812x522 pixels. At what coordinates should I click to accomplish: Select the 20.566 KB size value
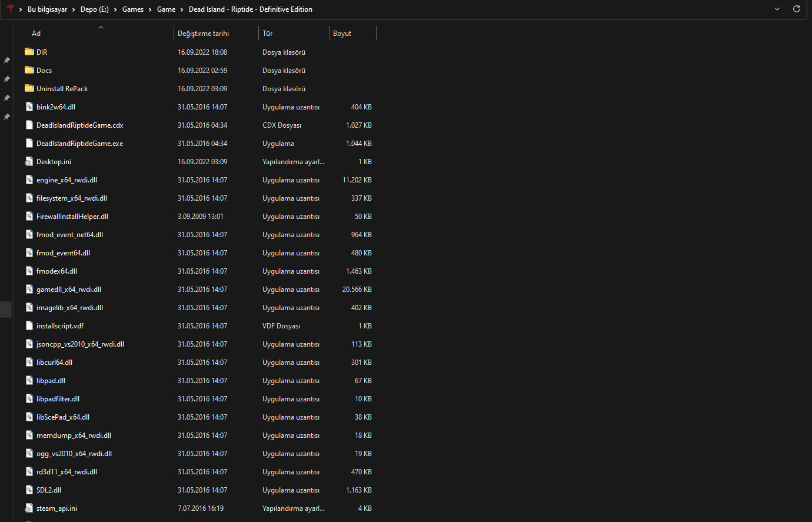tap(357, 289)
